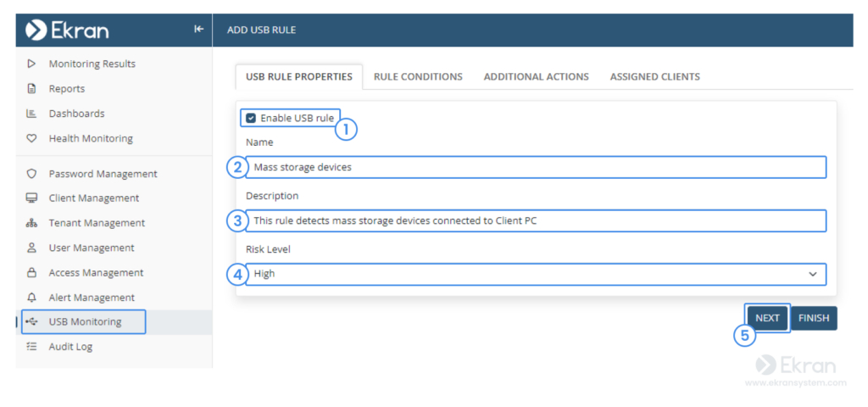Click the FINISH button
Image resolution: width=868 pixels, height=407 pixels.
814,319
